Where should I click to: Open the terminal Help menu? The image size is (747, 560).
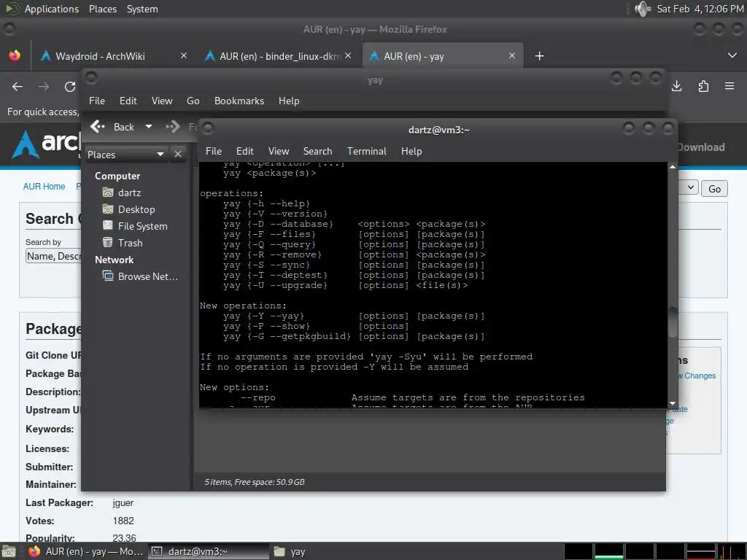[411, 152]
